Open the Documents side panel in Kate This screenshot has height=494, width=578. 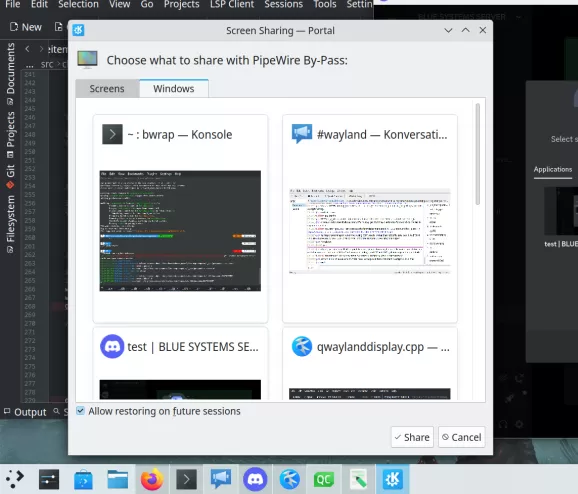pos(10,73)
